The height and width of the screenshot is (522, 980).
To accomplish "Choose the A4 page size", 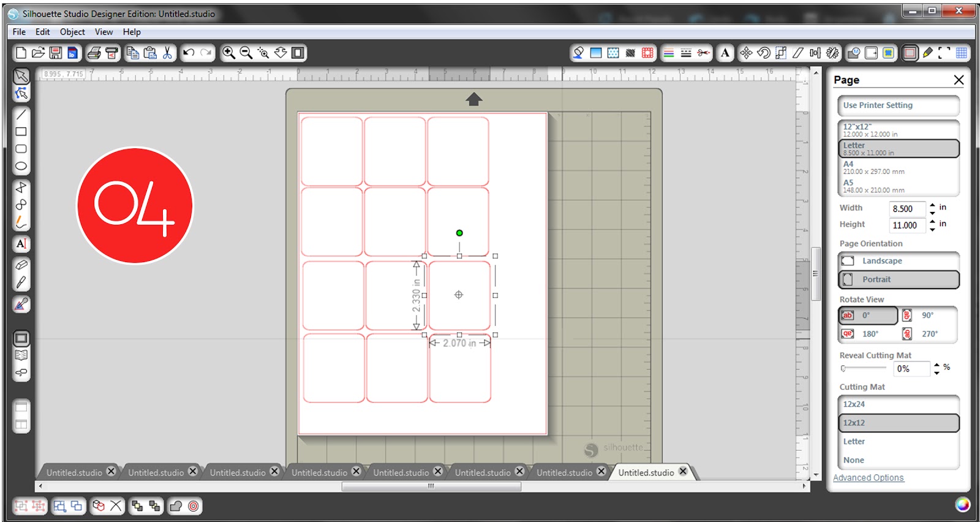I will (899, 167).
